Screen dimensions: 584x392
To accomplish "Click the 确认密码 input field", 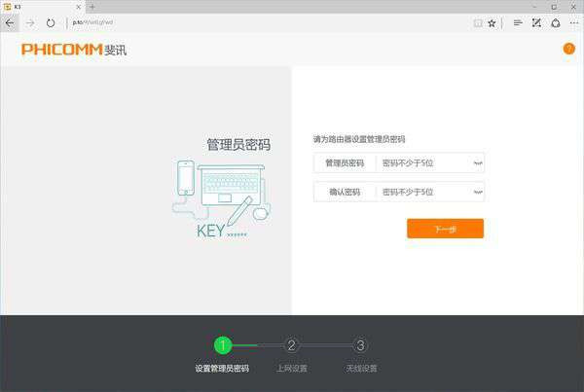I will click(423, 193).
